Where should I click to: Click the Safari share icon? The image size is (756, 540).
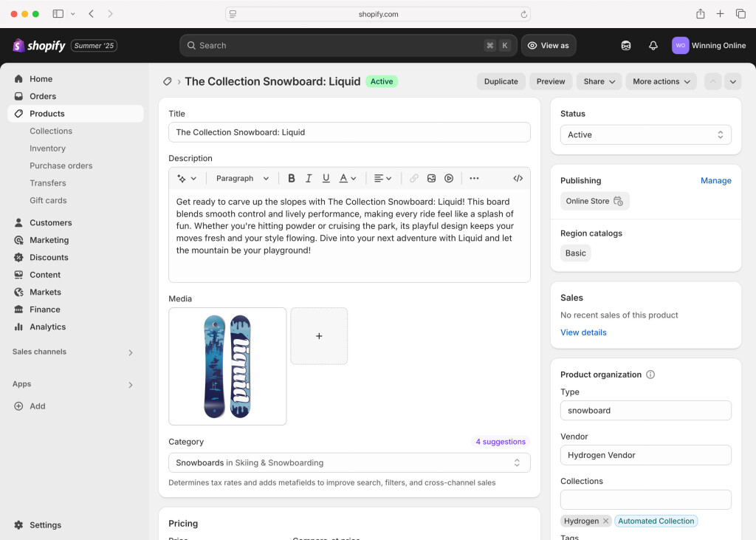[x=700, y=14]
